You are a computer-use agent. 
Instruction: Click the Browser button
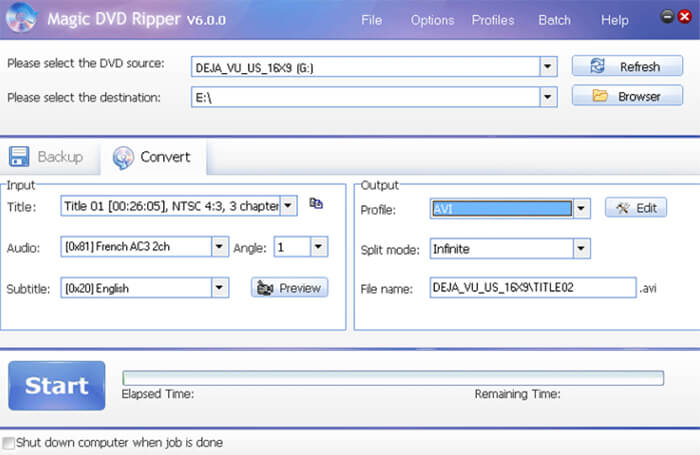pyautogui.click(x=627, y=96)
